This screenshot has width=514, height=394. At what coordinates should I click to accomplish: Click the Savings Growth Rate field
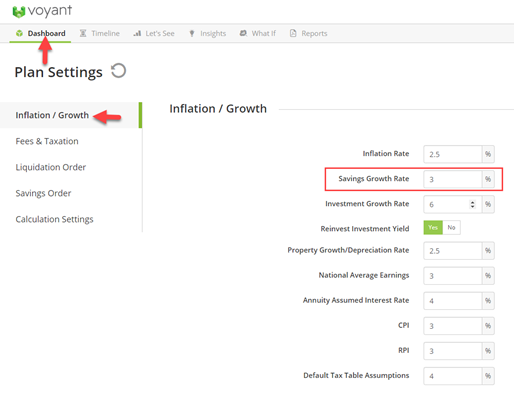pos(453,179)
